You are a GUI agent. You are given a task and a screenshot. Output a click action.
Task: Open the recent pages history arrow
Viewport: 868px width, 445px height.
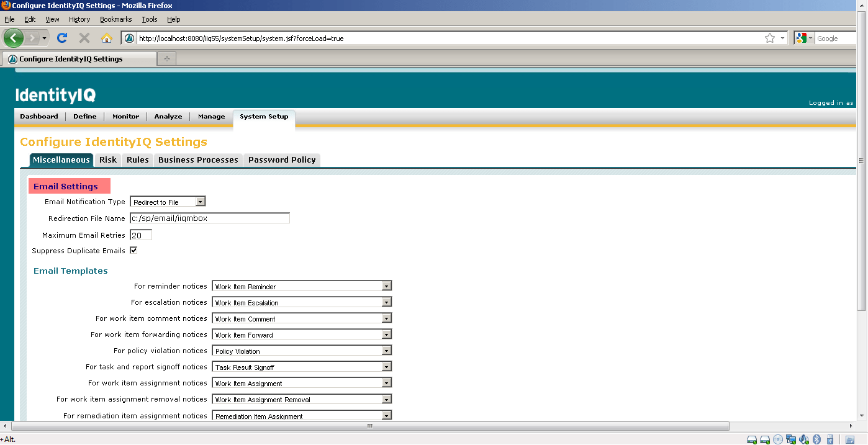44,38
